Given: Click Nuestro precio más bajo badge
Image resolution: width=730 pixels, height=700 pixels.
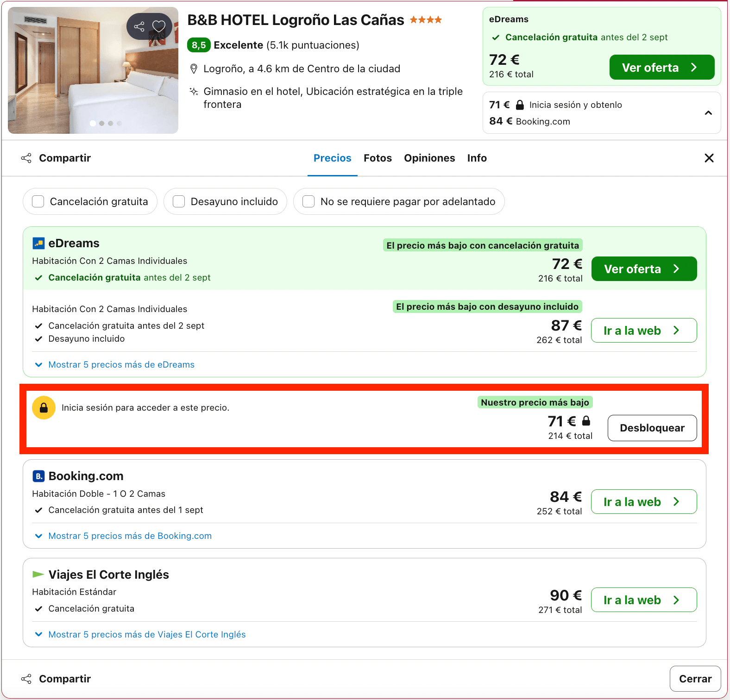Looking at the screenshot, I should coord(535,402).
